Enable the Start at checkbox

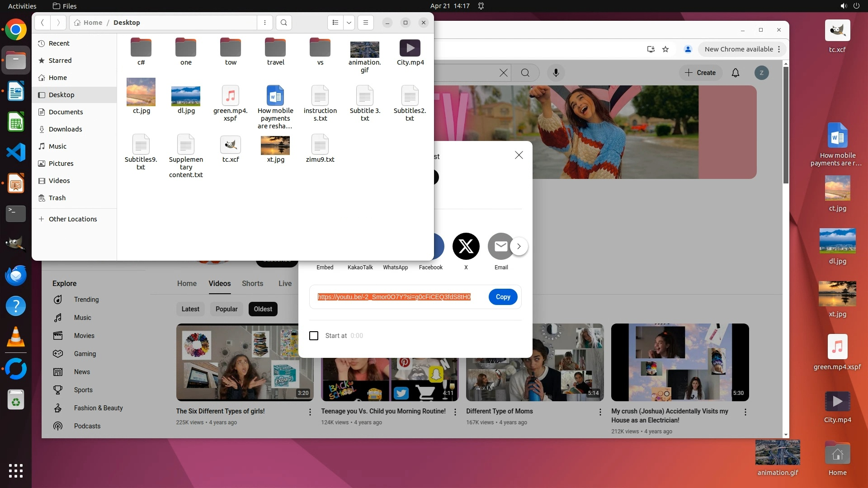(314, 336)
